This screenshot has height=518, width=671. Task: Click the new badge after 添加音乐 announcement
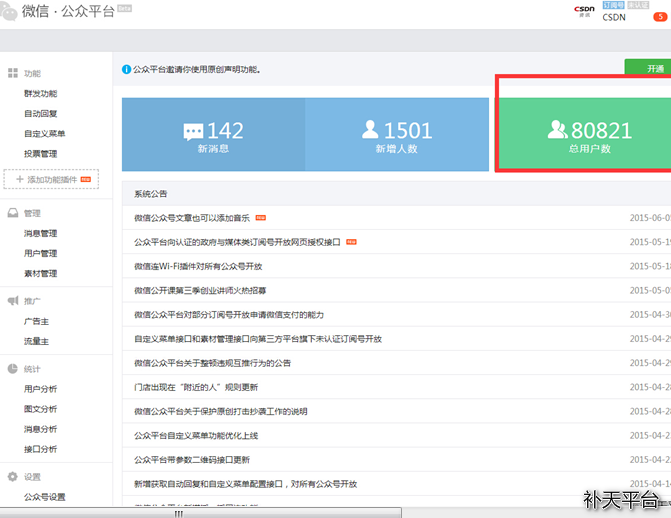(x=261, y=218)
